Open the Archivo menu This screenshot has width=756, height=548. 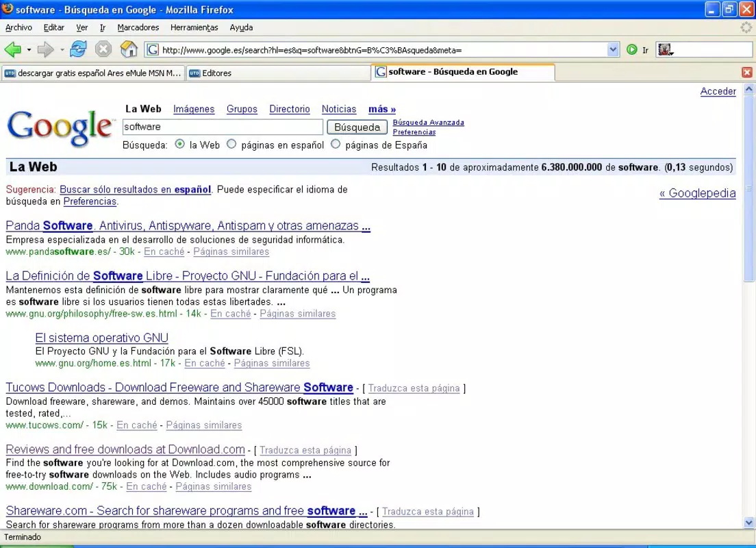18,27
